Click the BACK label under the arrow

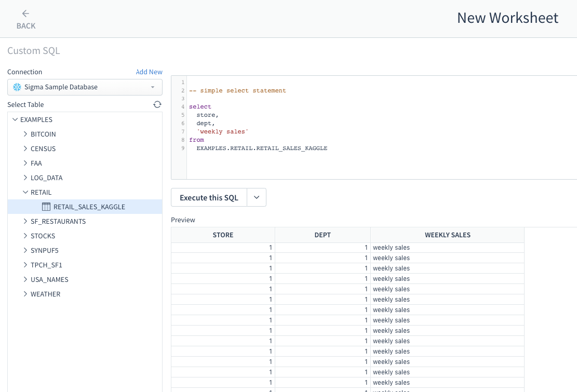pyautogui.click(x=26, y=26)
